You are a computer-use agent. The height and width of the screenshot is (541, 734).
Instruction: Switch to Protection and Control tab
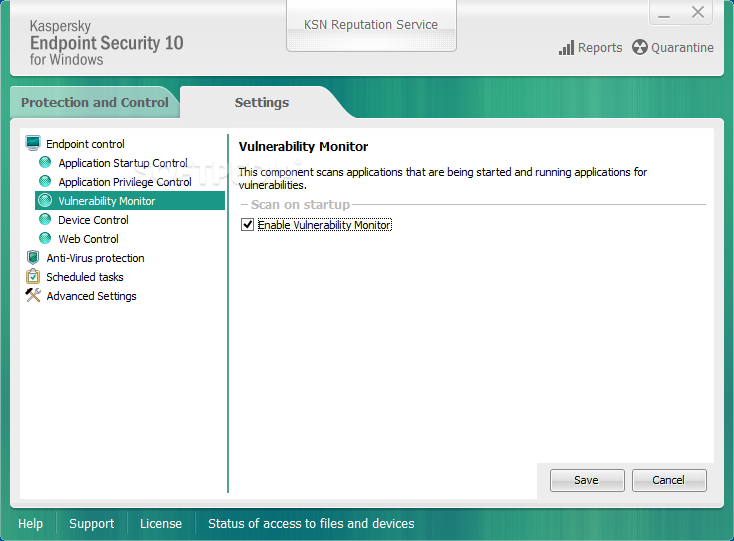pos(95,102)
